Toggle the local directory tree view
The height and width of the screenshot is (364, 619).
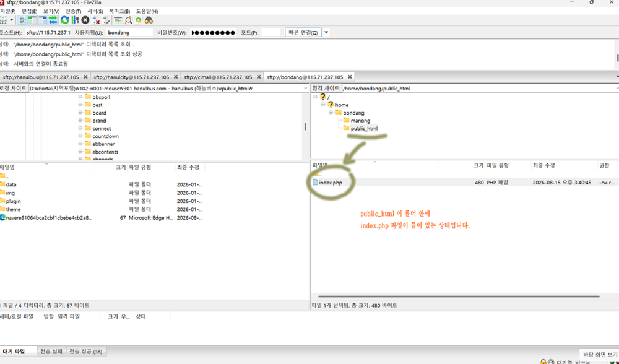click(x=32, y=20)
